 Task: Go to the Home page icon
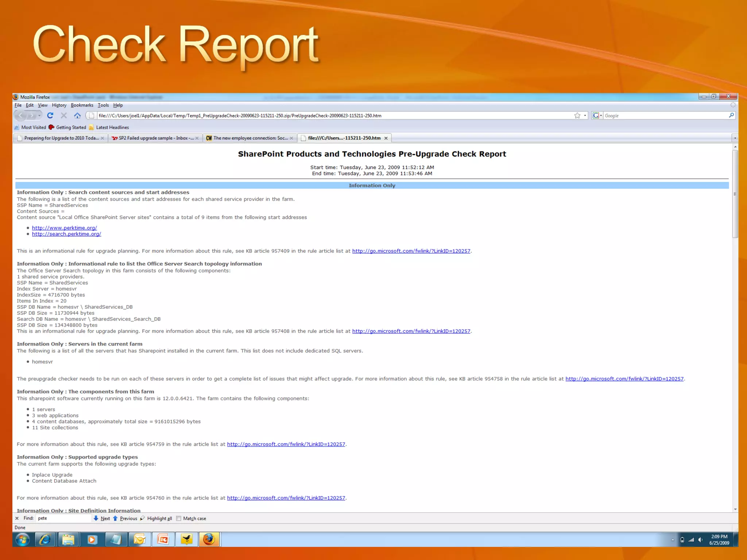pos(77,116)
